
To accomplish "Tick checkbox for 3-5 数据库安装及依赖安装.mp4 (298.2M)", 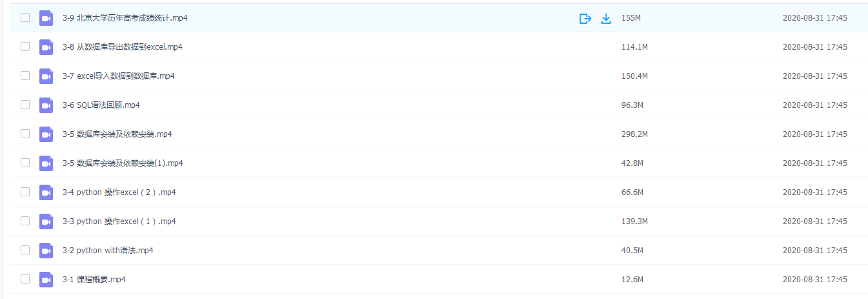I will coord(25,134).
